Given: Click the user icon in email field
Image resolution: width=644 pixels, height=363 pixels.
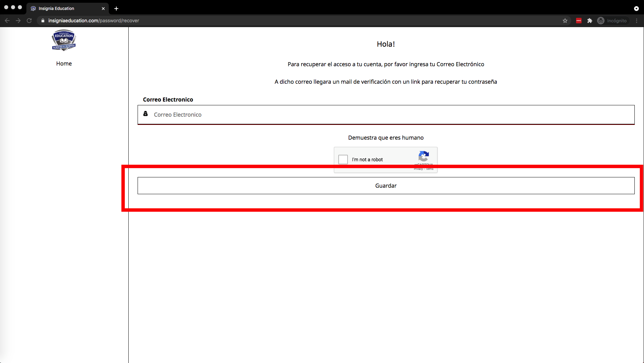Looking at the screenshot, I should 145,114.
